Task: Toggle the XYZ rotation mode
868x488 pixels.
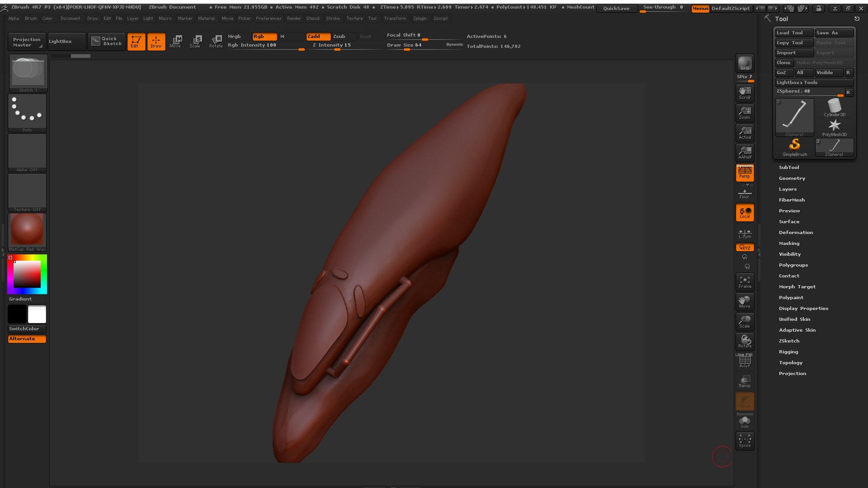Action: (x=745, y=247)
